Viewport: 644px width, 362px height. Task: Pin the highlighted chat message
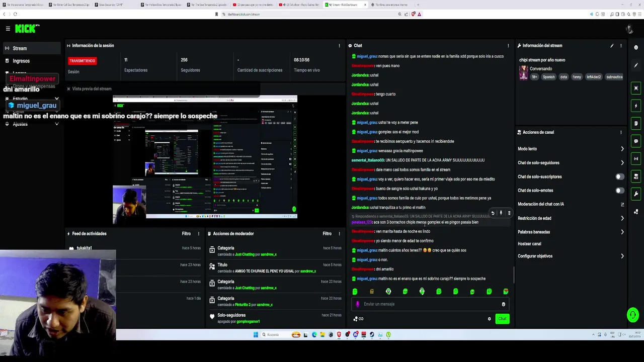pos(501,213)
